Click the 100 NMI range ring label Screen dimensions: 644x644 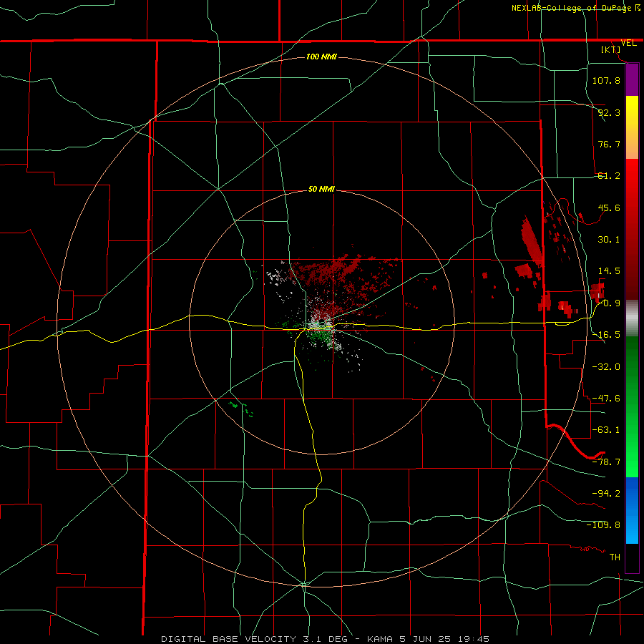321,57
